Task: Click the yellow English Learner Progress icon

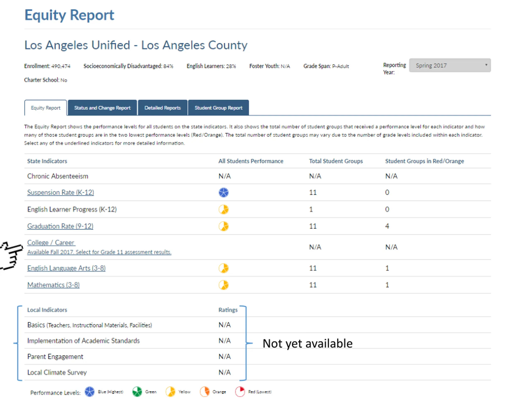Action: point(223,209)
